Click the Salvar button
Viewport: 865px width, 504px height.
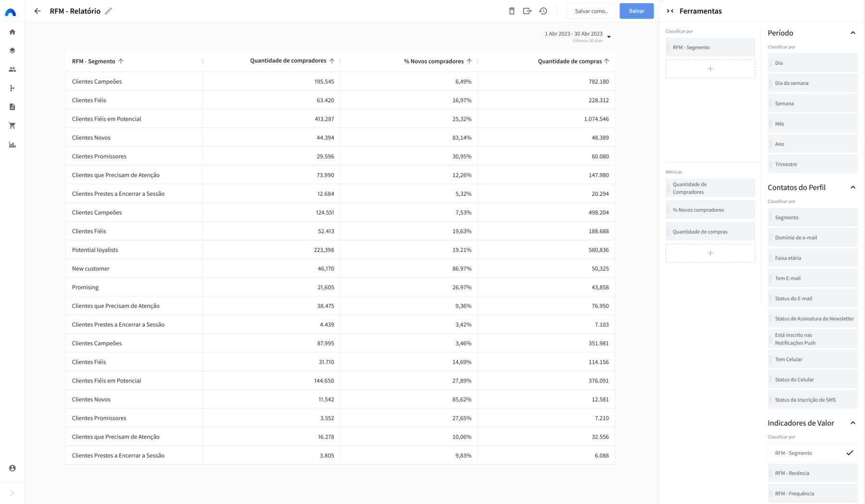click(x=636, y=11)
